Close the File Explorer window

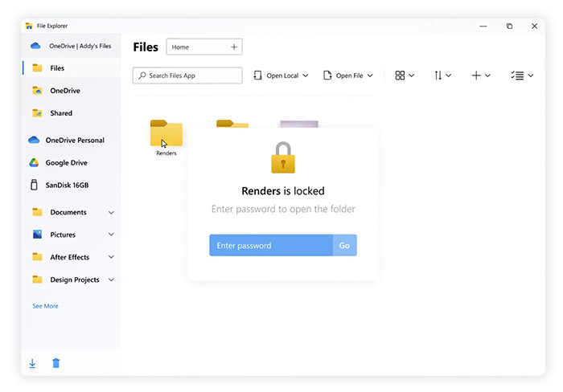[534, 27]
